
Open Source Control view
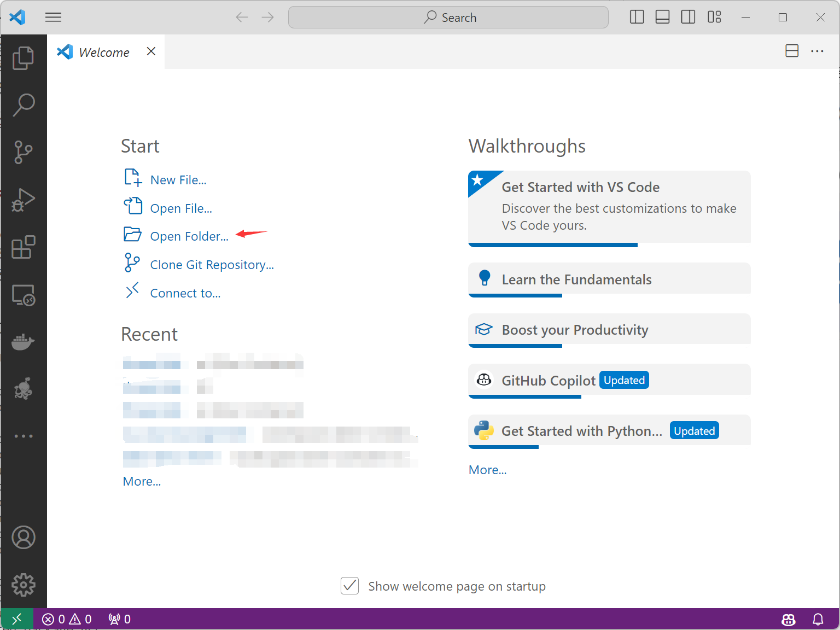pyautogui.click(x=23, y=152)
